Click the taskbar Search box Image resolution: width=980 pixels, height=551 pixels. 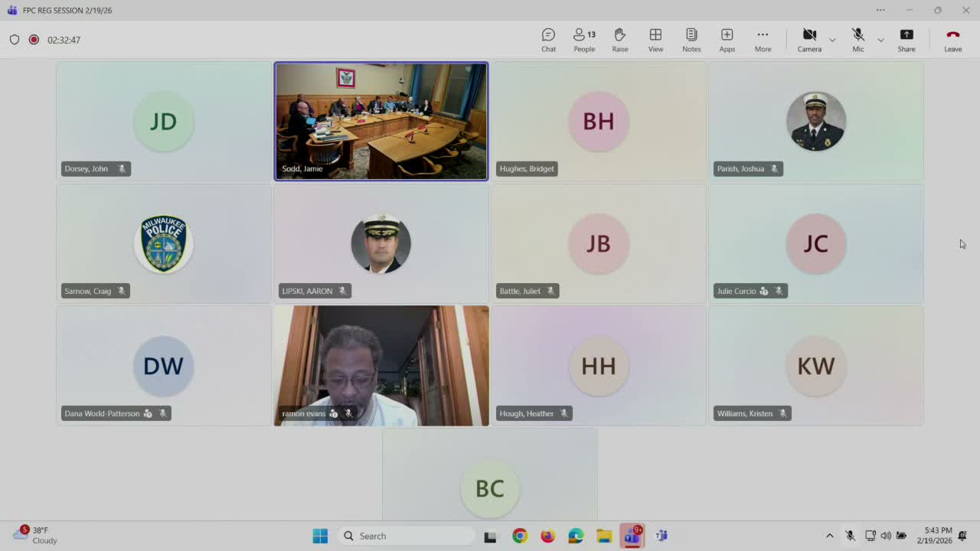tap(406, 536)
